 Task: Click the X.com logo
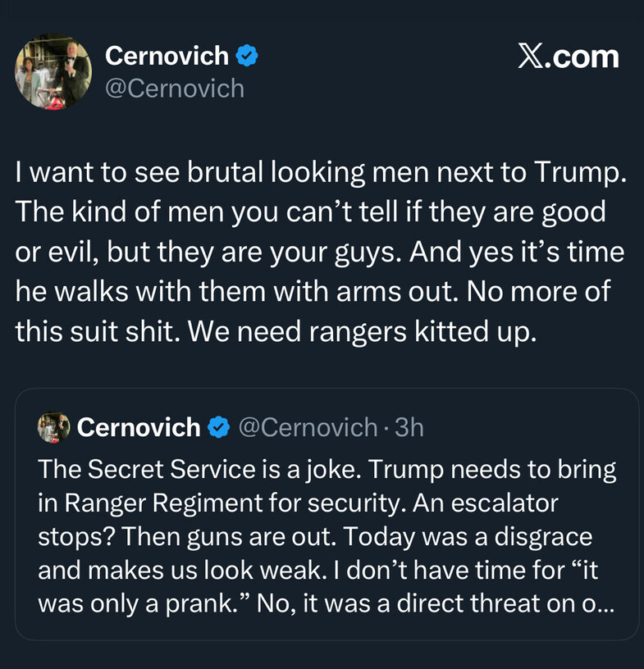569,57
